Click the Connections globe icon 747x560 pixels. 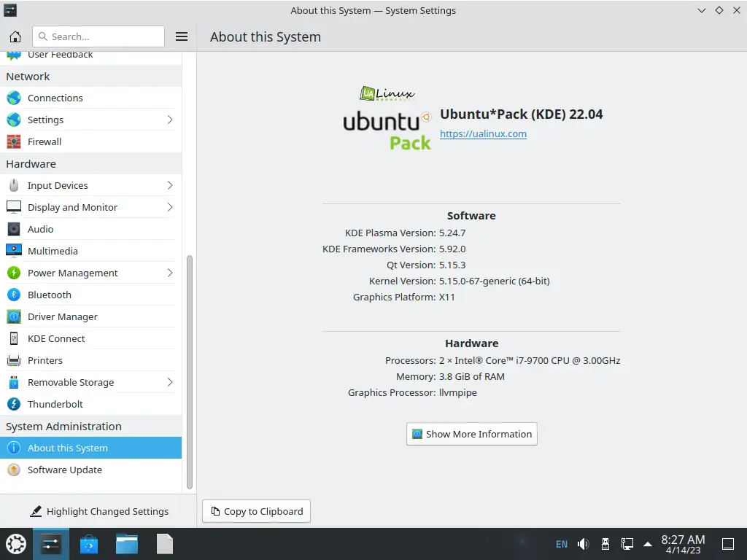(x=14, y=98)
